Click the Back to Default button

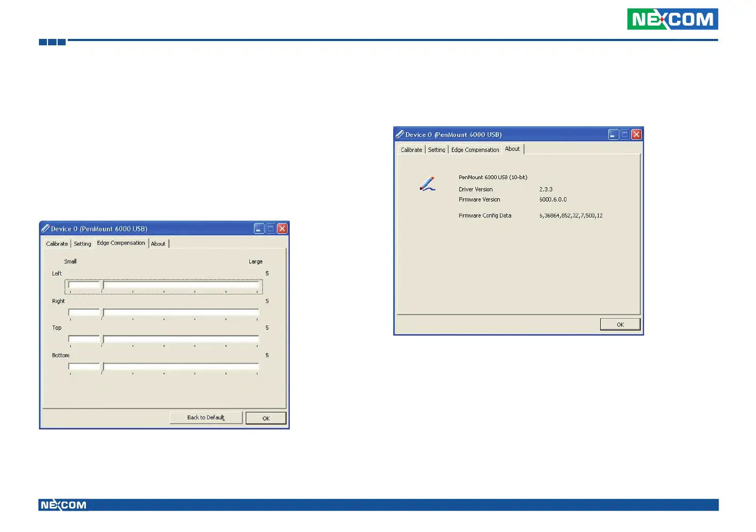(206, 418)
